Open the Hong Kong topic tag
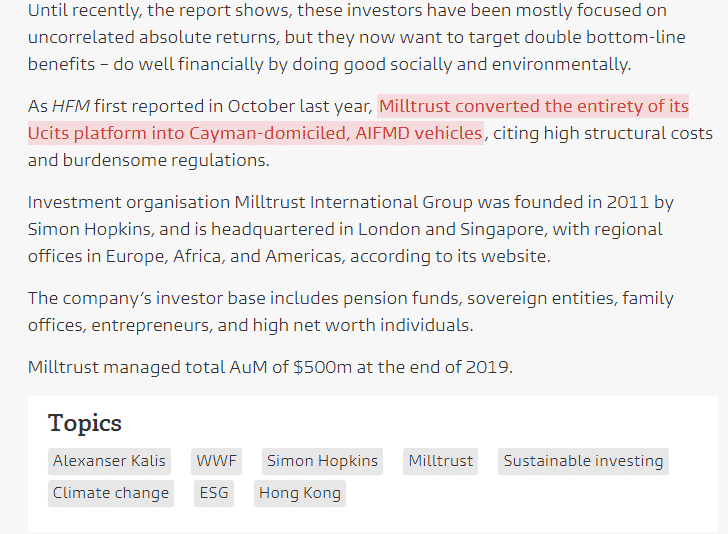 click(x=299, y=493)
